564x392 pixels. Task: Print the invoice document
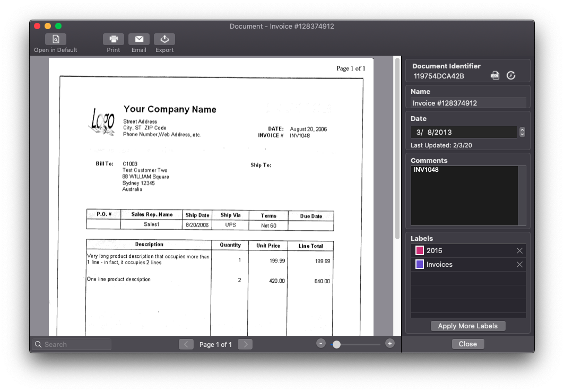[113, 39]
